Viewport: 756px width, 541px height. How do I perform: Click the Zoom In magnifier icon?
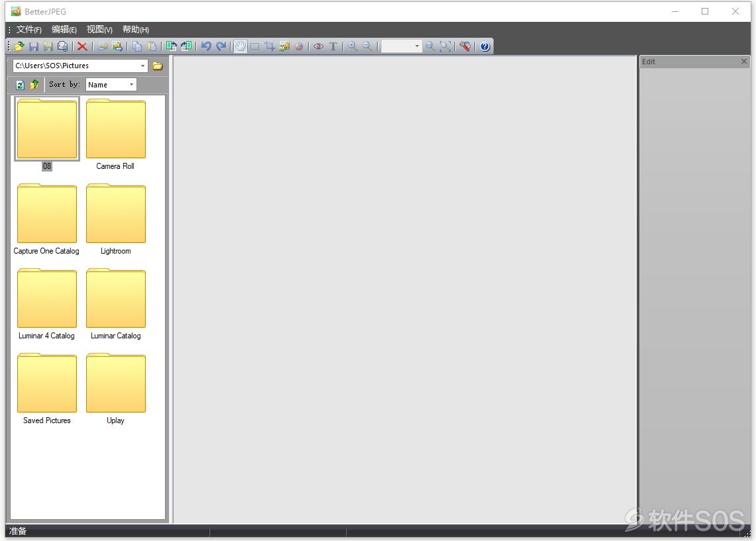coord(353,46)
